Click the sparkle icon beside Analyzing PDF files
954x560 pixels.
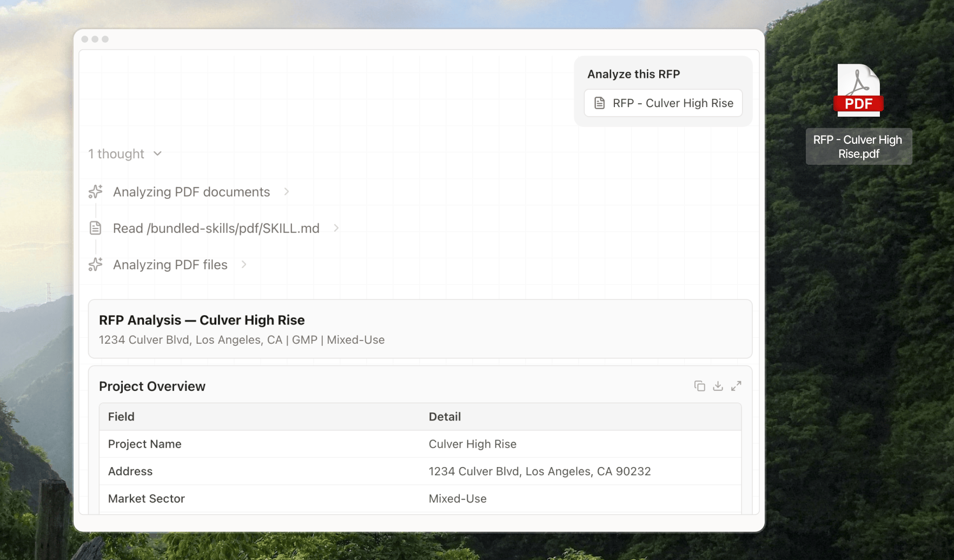(x=96, y=264)
